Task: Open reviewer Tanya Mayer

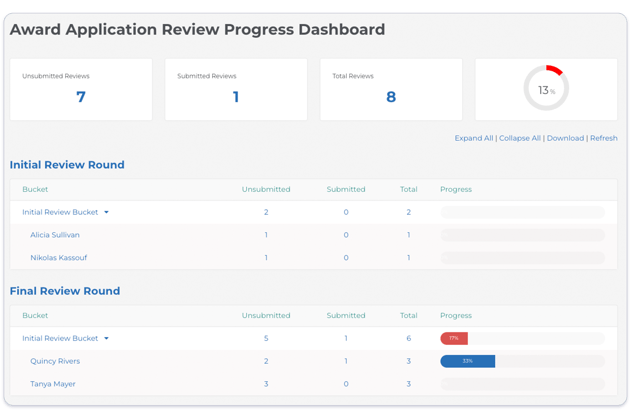Action: (53, 384)
